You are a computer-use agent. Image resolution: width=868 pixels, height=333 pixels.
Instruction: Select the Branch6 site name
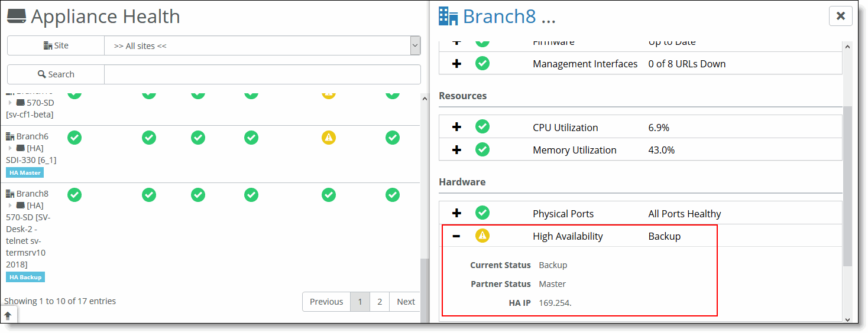(33, 136)
